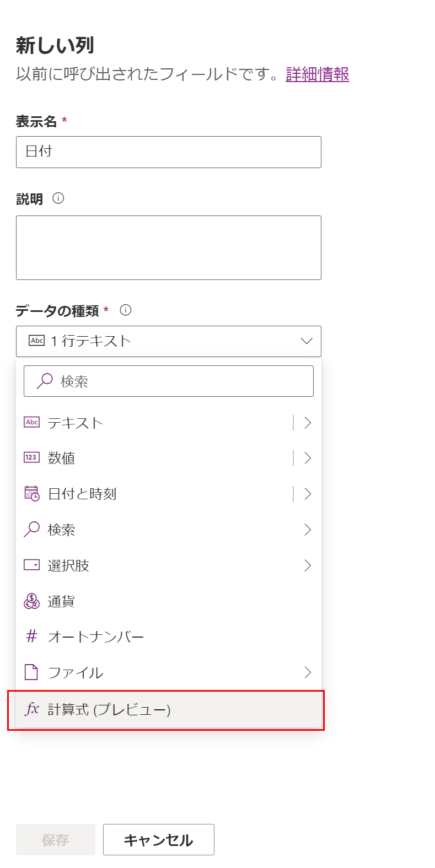Image resolution: width=435 pixels, height=868 pixels.
Task: Choose 検索 lookup entry in the type list
Action: [169, 530]
